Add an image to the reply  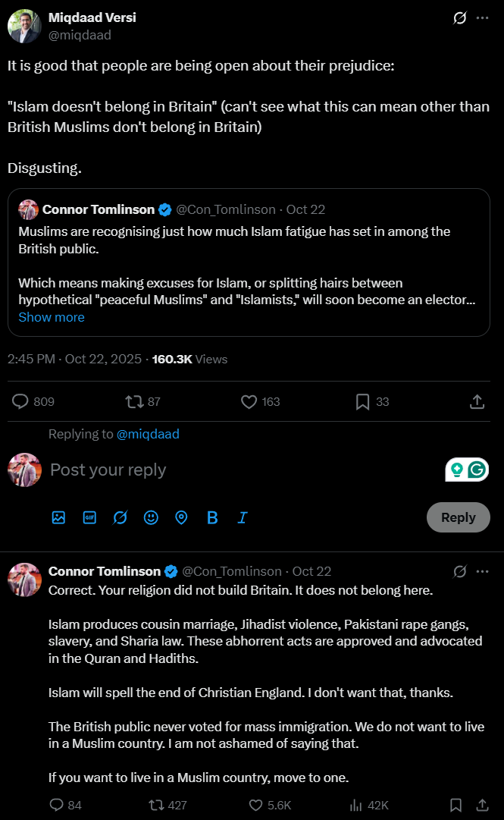[58, 517]
